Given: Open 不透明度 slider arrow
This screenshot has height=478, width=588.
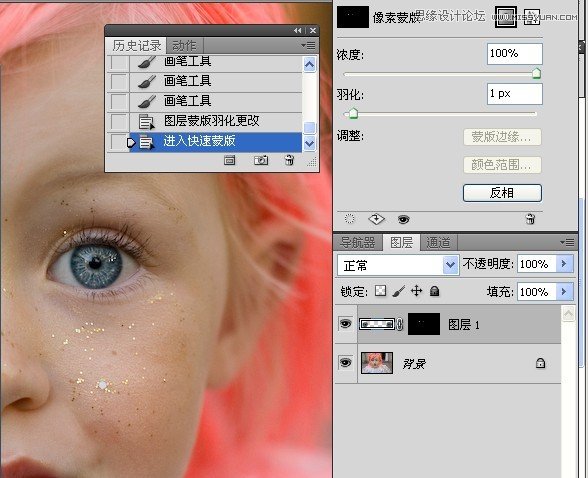Looking at the screenshot, I should point(564,264).
